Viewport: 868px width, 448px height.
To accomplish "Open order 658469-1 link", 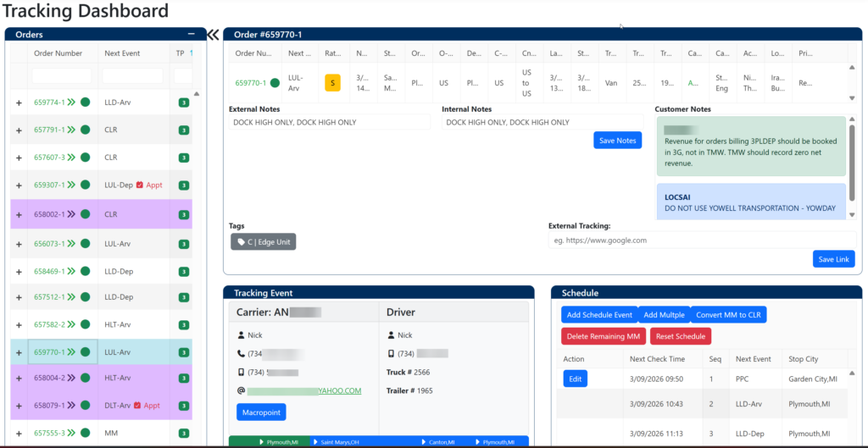I will [49, 271].
